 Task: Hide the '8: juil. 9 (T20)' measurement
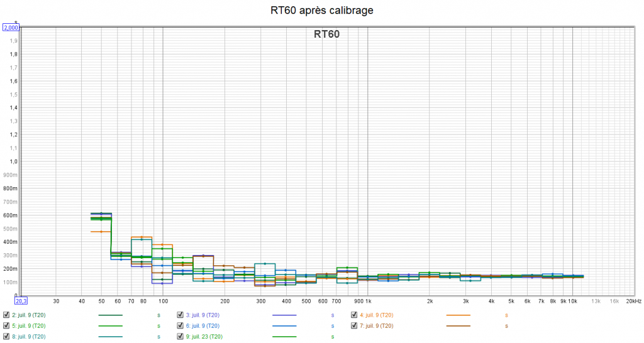(6, 337)
